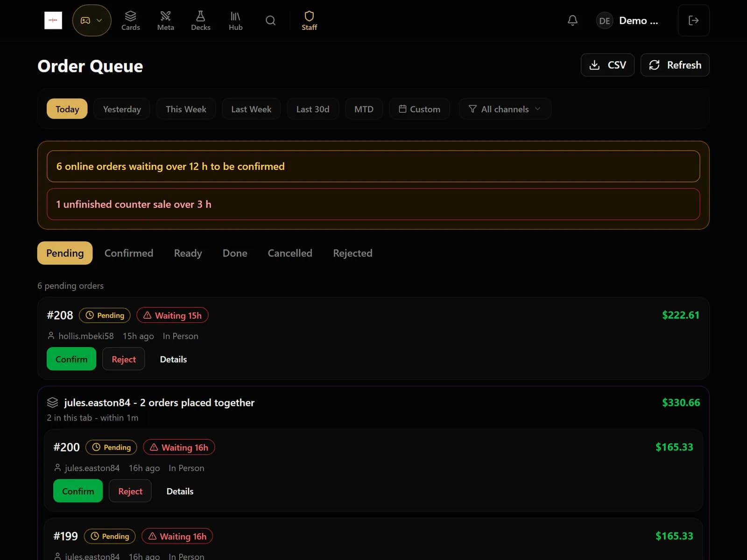Filter orders to This Week
The image size is (747, 560).
(186, 109)
